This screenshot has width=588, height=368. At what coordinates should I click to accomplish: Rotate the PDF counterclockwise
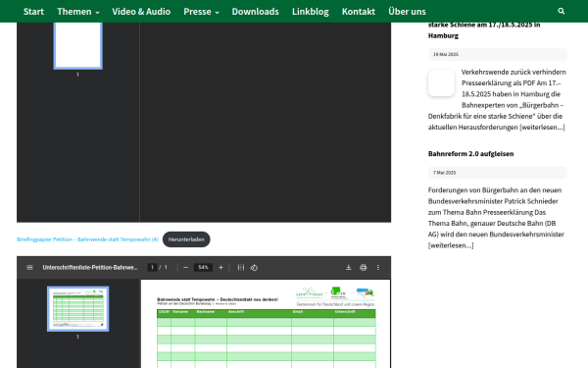[x=254, y=267]
